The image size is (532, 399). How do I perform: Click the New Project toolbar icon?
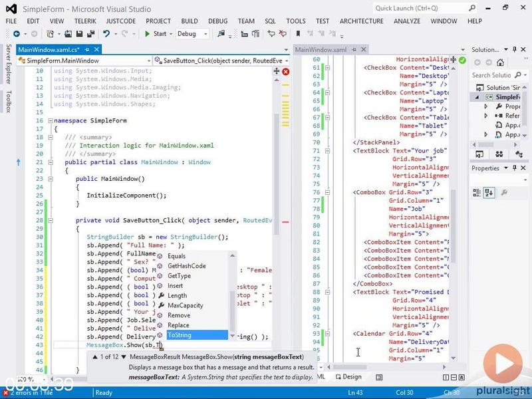click(51, 34)
